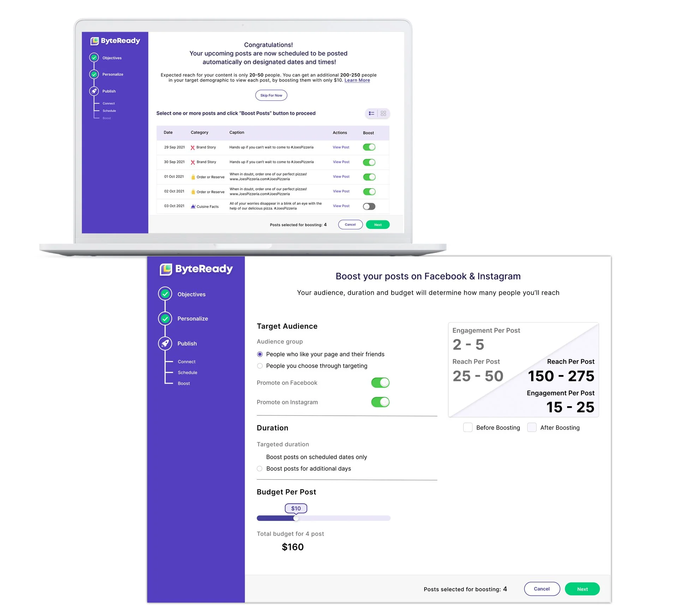678x616 pixels.
Task: Click the Budget Per Post slider handle
Action: pyautogui.click(x=296, y=518)
